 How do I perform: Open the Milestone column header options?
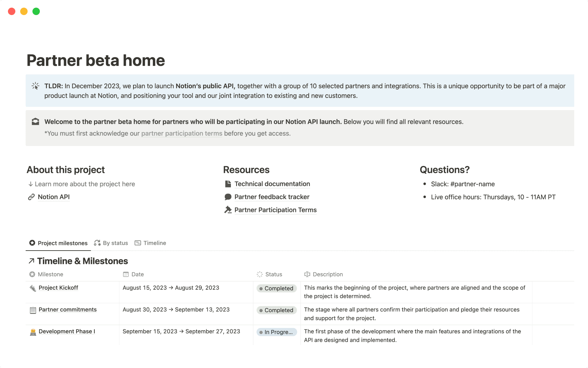pos(51,274)
